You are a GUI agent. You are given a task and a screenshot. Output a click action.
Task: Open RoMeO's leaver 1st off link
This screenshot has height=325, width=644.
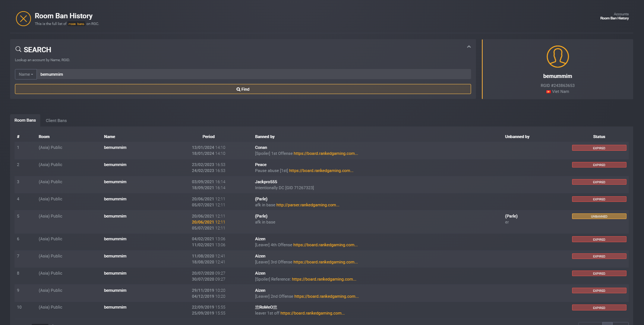(x=312, y=313)
